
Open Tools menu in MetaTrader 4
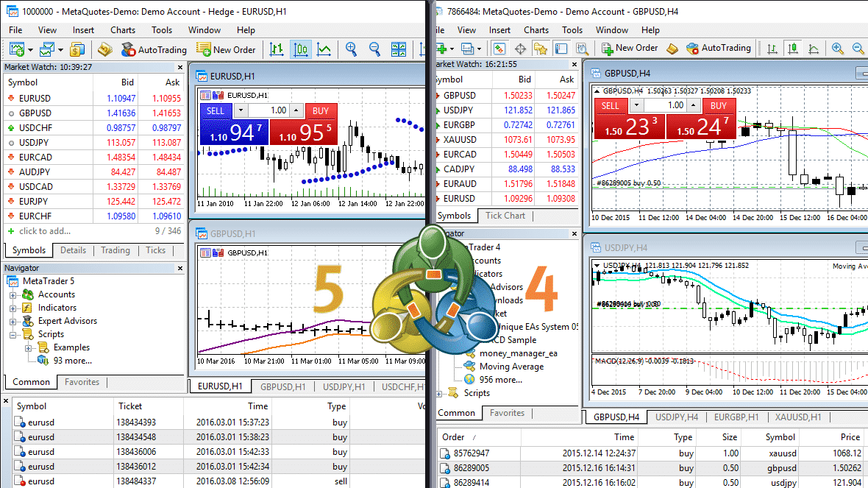tap(572, 30)
